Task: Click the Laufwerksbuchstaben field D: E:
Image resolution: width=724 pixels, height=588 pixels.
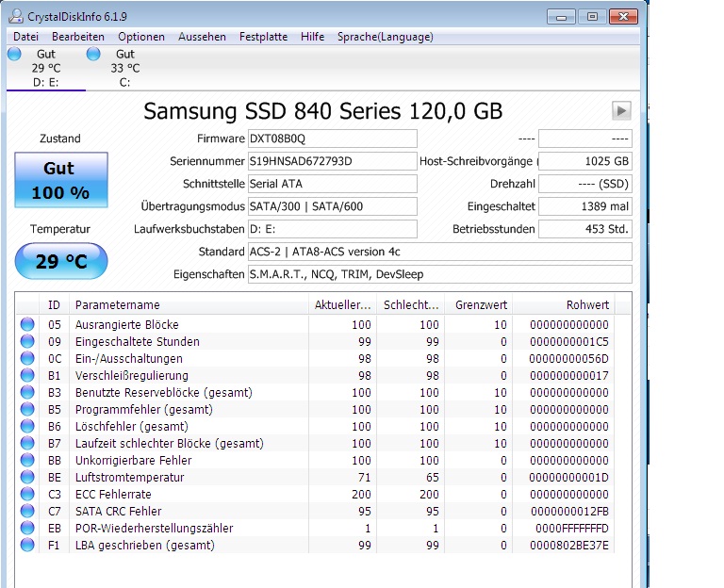Action: pyautogui.click(x=333, y=229)
